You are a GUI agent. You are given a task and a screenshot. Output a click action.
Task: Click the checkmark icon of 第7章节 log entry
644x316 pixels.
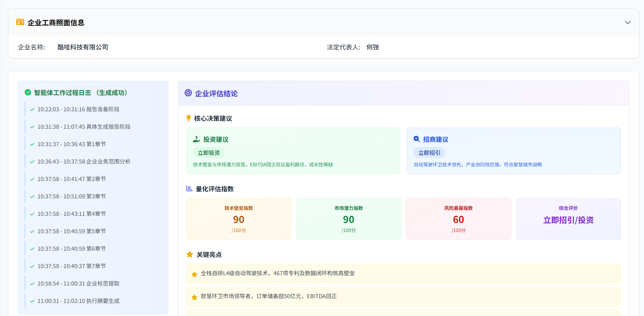pyautogui.click(x=32, y=267)
